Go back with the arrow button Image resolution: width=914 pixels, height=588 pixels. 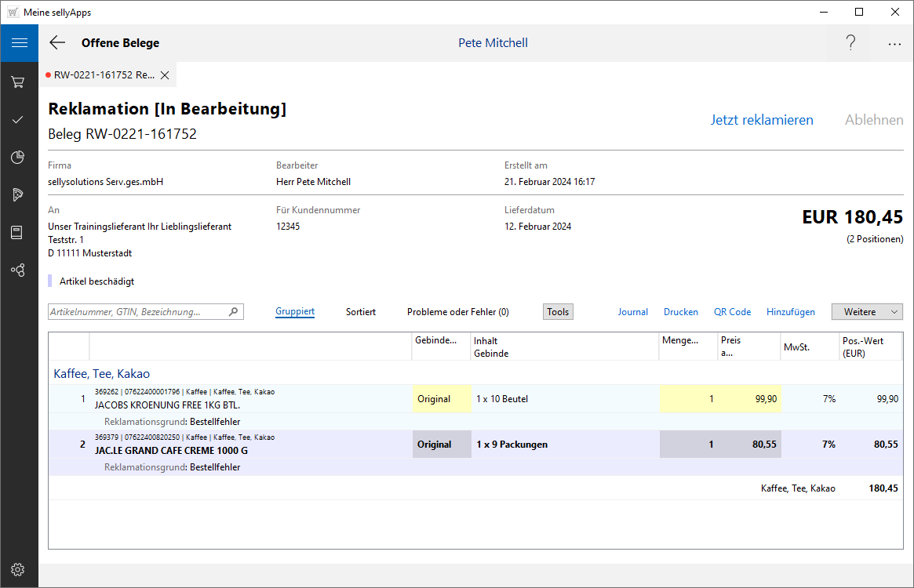pos(57,43)
